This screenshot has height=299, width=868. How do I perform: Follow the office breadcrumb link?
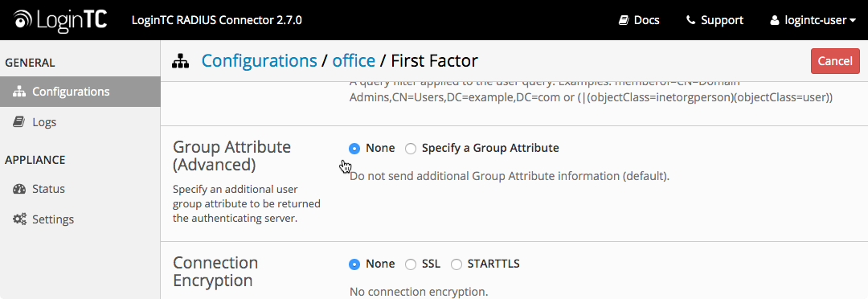click(x=354, y=61)
